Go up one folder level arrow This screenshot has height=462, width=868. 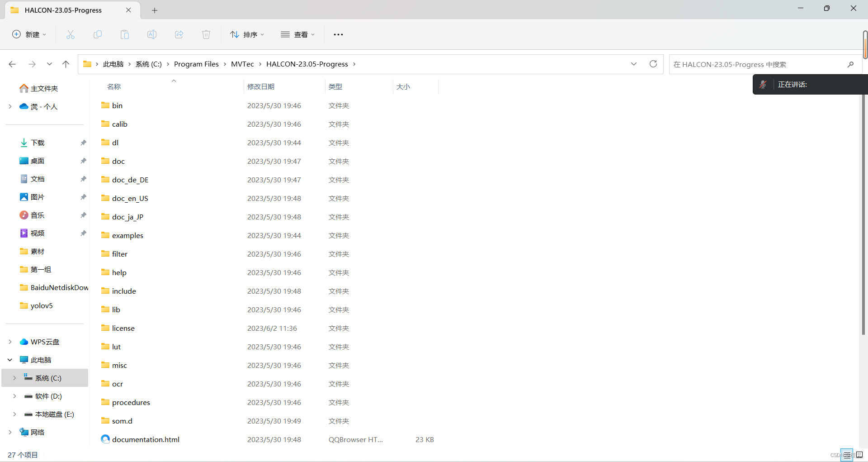pos(66,64)
